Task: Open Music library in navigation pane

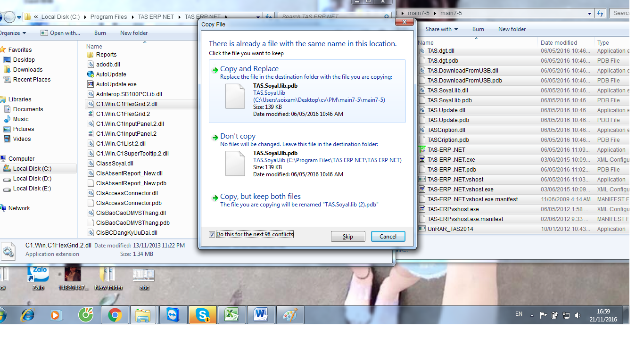Action: [21, 119]
